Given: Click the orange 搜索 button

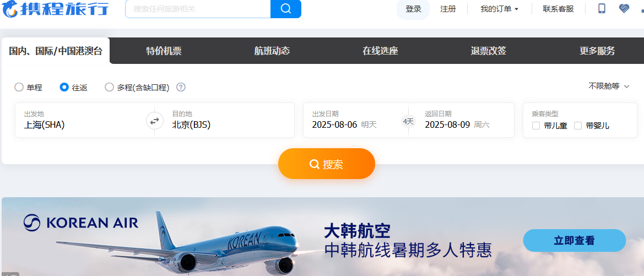Looking at the screenshot, I should [x=327, y=164].
